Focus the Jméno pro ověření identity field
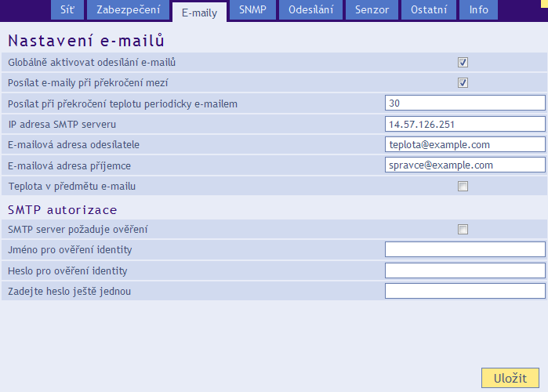 coord(465,249)
